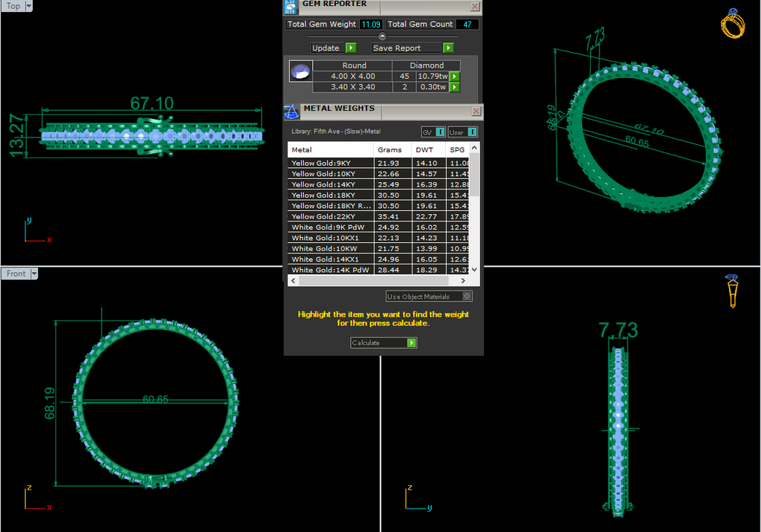
Task: Open the Front viewport dropdown arrow
Action: coord(34,273)
